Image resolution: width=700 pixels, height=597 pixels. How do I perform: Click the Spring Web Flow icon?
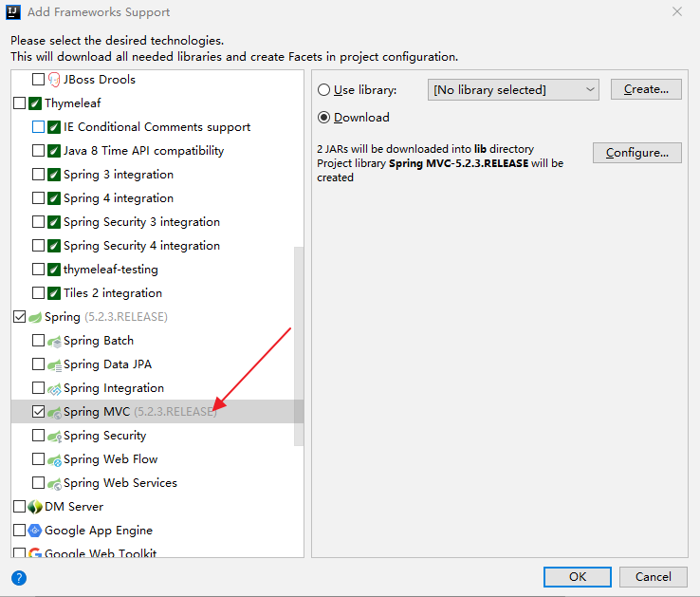[x=54, y=459]
